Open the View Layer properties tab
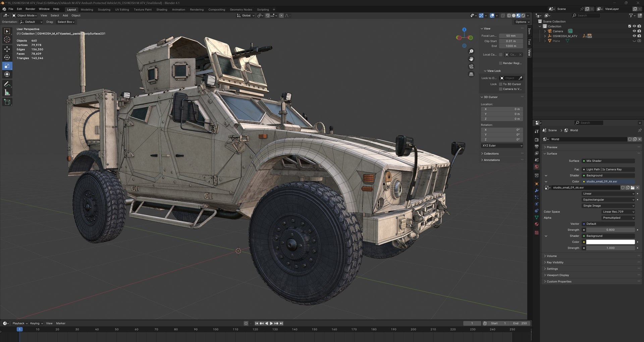 537,153
